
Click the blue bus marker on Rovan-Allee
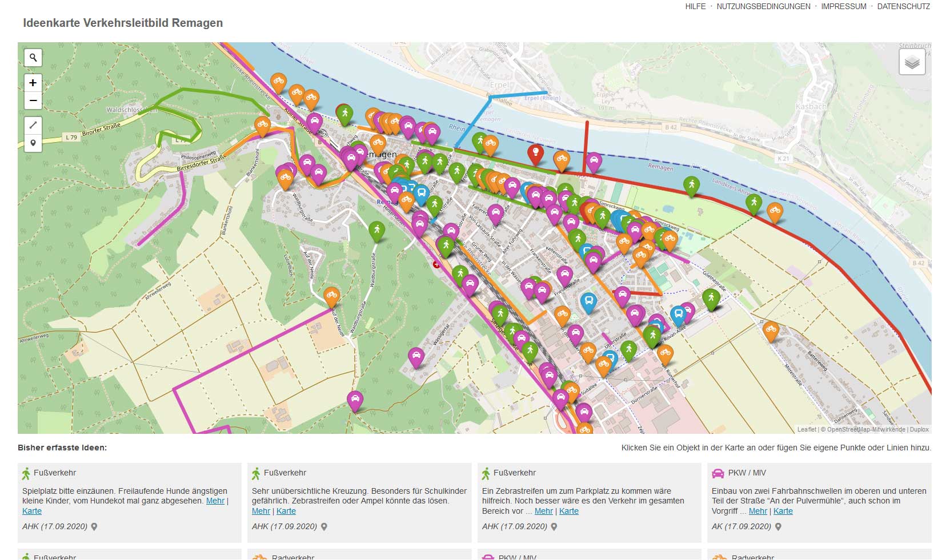tap(678, 316)
